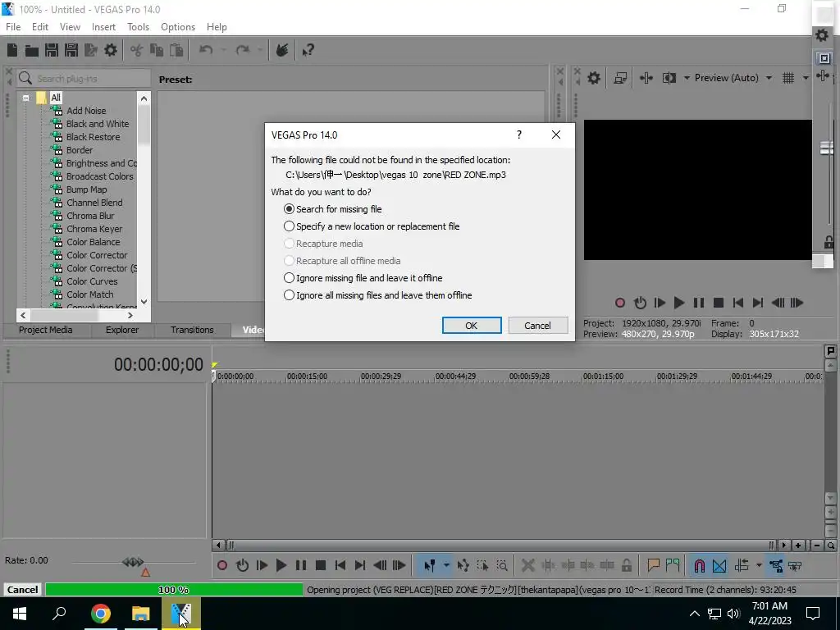Open Google Chrome from the taskbar
The image size is (840, 630).
[x=101, y=614]
